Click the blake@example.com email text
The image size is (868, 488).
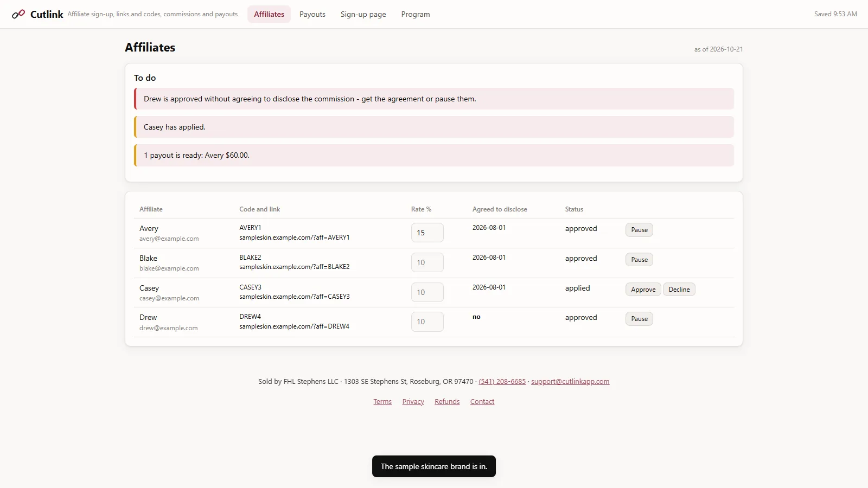[169, 268]
